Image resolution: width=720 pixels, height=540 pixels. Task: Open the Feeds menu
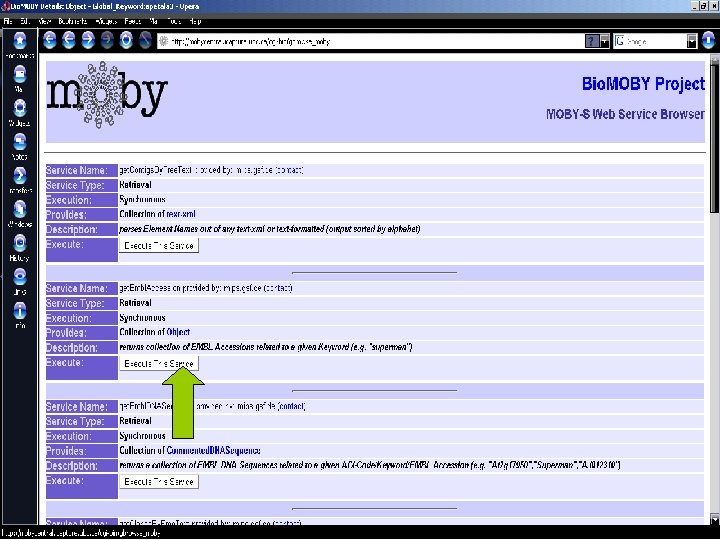[133, 22]
